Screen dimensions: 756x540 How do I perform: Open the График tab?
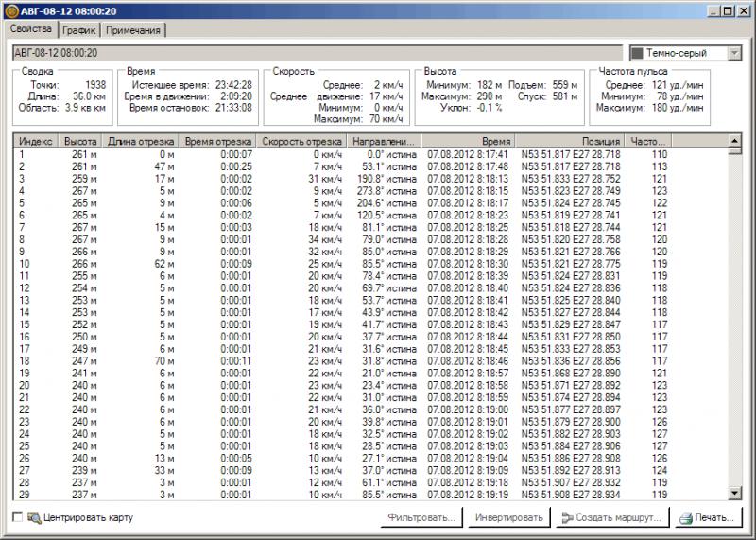[x=79, y=30]
